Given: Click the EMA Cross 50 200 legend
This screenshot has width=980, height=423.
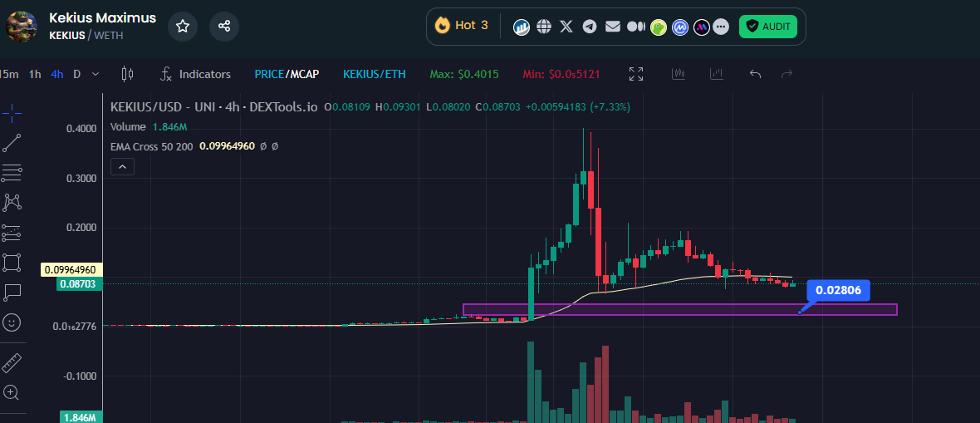Looking at the screenshot, I should [153, 146].
